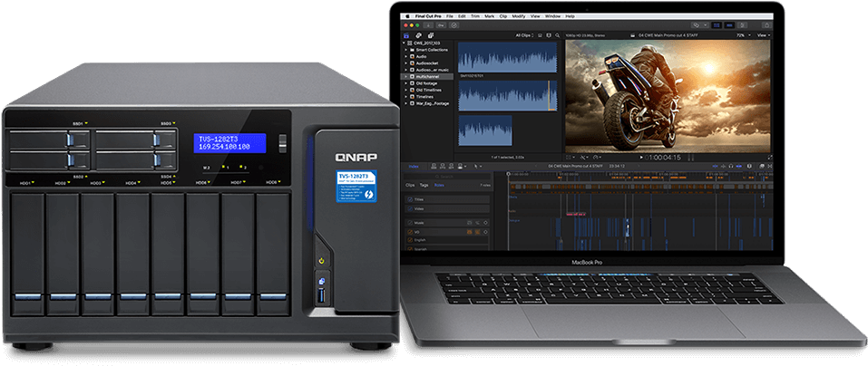Select the third shorter waveform clip
Image resolution: width=868 pixels, height=366 pixels.
click(485, 130)
